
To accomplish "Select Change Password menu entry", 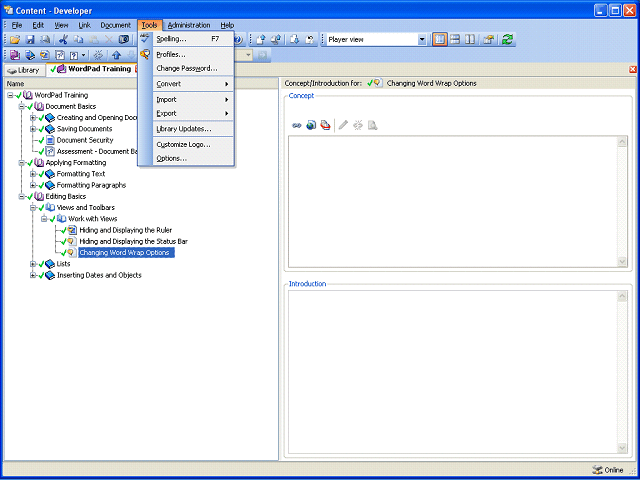I will [x=193, y=69].
